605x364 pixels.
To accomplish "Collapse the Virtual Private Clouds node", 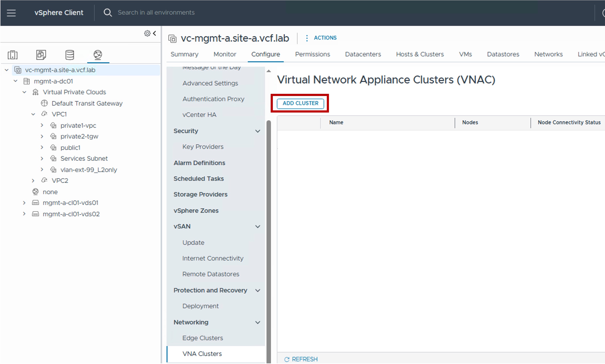I will (x=24, y=92).
